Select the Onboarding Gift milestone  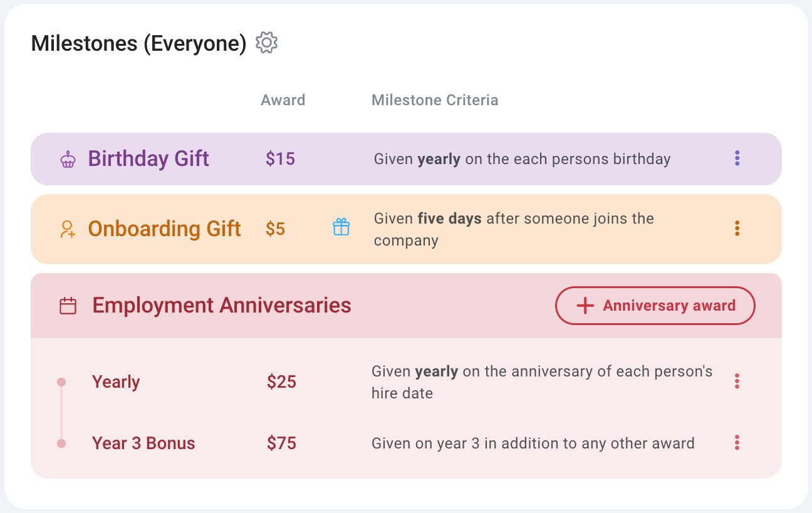[x=164, y=229]
